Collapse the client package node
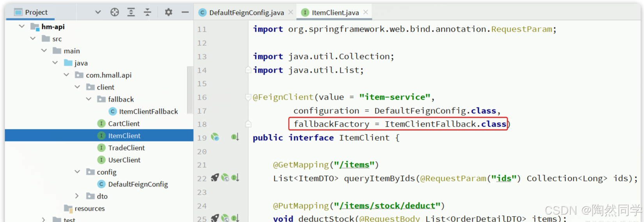Image resolution: width=644 pixels, height=222 pixels. coord(77,87)
